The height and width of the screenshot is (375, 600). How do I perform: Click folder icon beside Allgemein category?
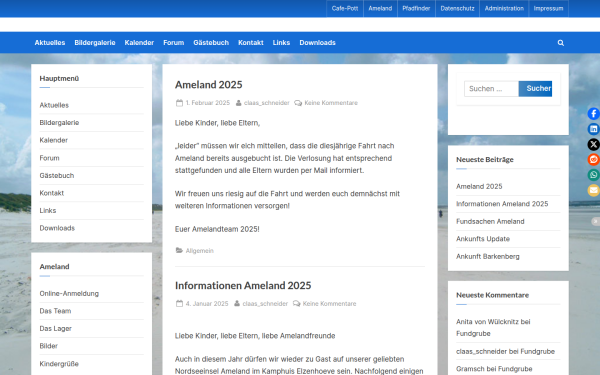point(179,250)
